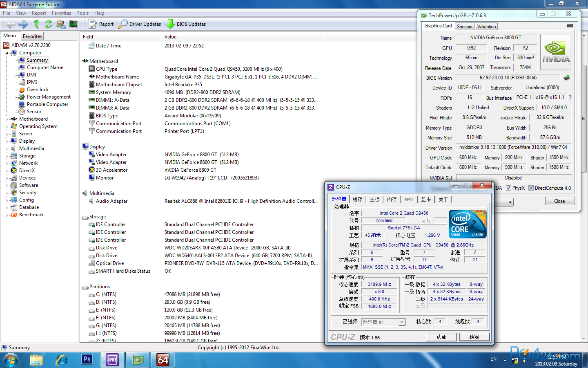Image resolution: width=588 pixels, height=368 pixels.
Task: Click GPU-Z camera screenshot icon
Action: (570, 26)
